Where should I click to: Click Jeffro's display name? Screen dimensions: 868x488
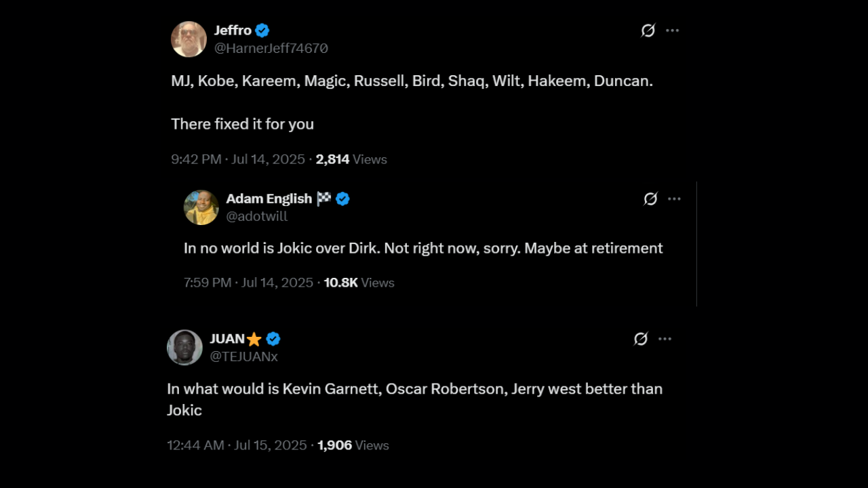[233, 30]
